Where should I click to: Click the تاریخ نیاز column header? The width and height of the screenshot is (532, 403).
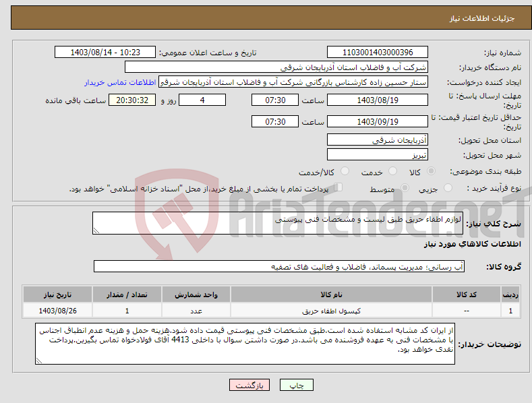58,294
